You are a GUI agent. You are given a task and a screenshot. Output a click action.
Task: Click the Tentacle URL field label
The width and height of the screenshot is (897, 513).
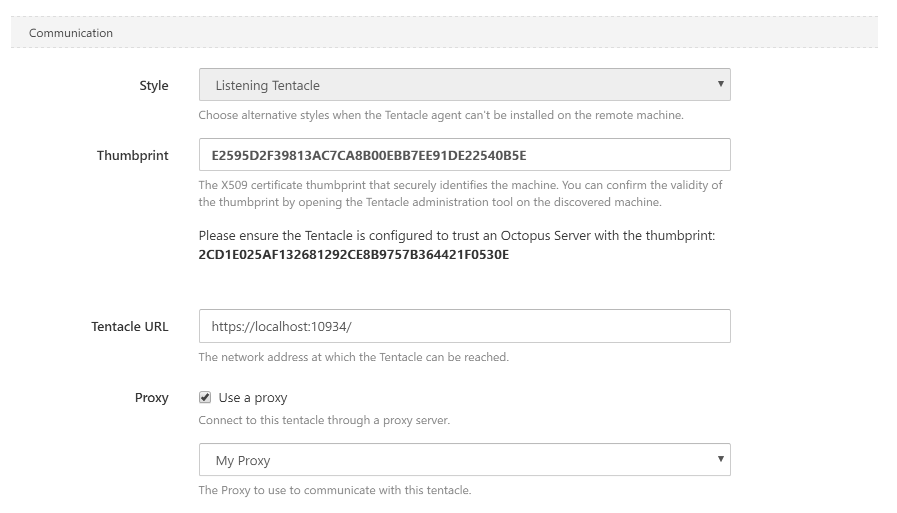[129, 326]
